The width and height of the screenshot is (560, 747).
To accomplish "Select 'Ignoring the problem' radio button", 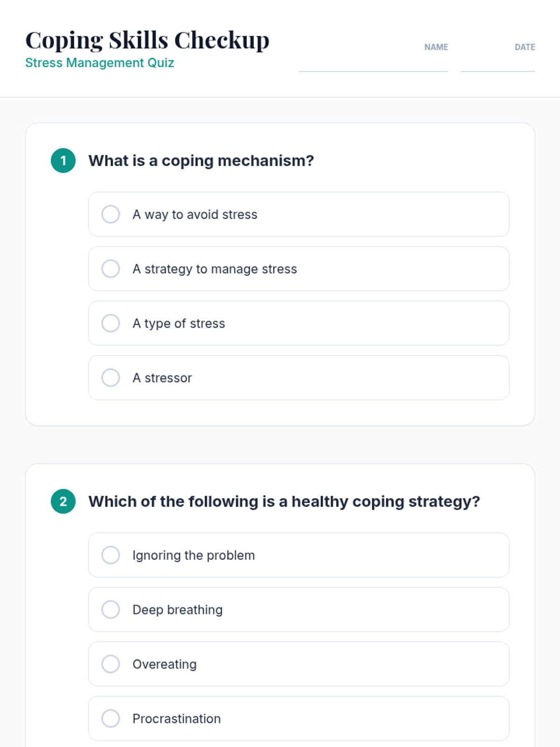I will tap(111, 555).
